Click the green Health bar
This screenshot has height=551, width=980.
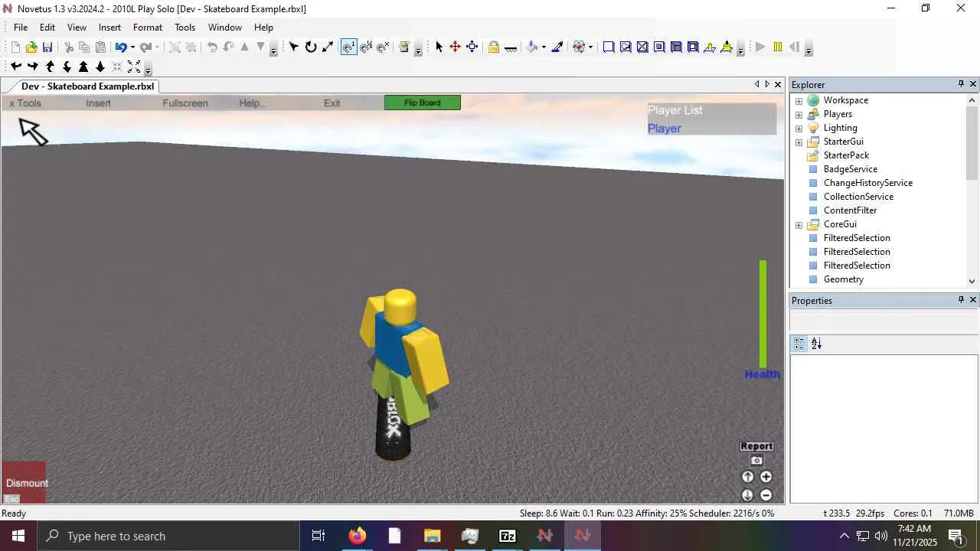(763, 314)
